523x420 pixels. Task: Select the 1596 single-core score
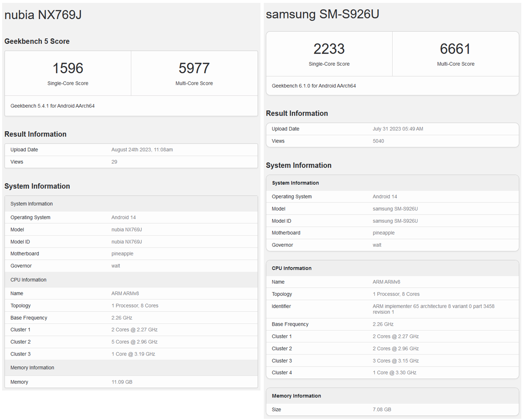point(68,68)
